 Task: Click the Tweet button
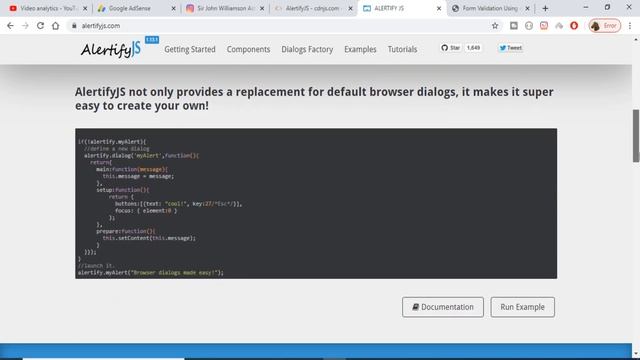511,48
